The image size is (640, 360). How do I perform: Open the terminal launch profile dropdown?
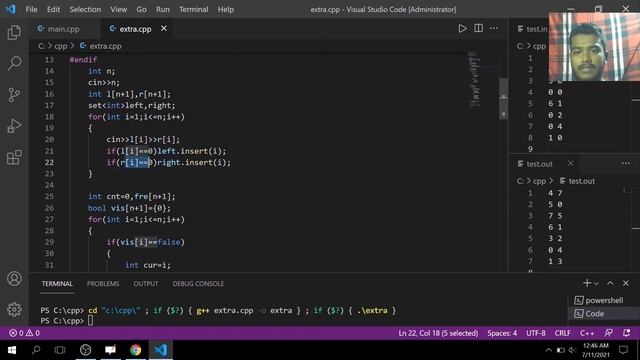[596, 283]
